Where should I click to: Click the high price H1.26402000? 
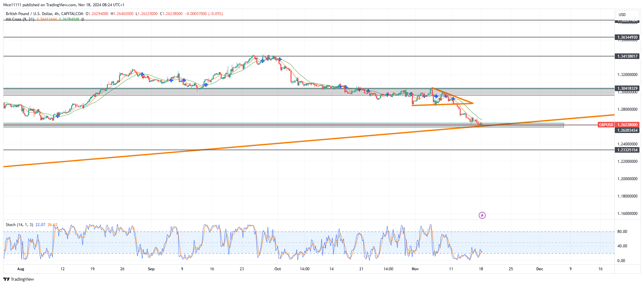click(122, 14)
